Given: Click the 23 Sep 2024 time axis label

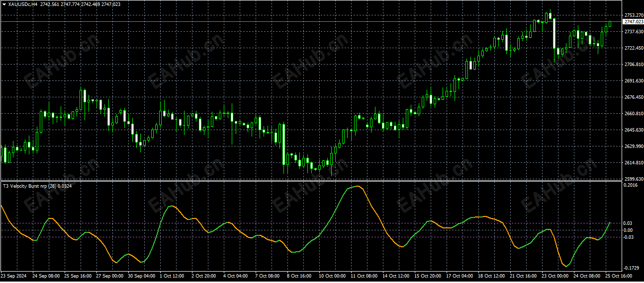Looking at the screenshot, I should 14,276.
